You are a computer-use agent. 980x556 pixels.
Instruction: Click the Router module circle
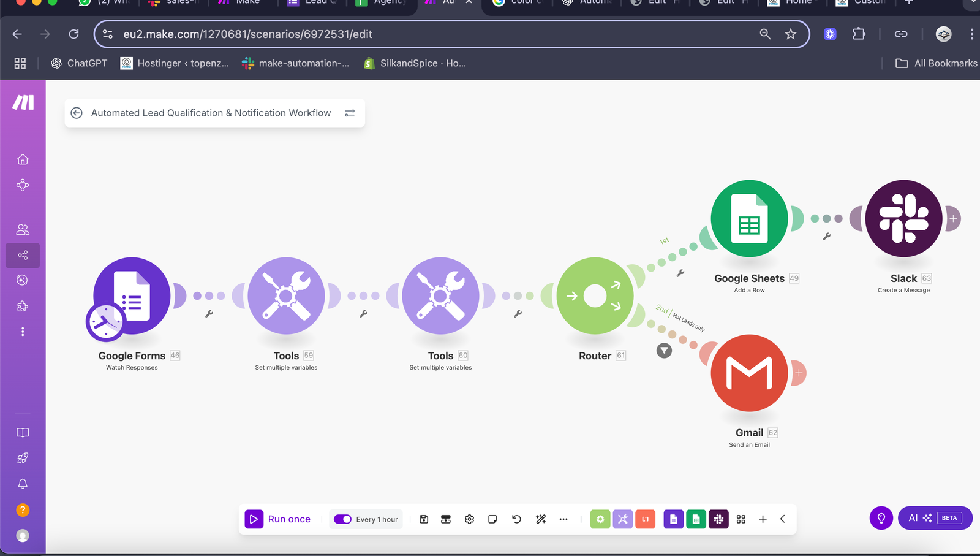click(595, 295)
